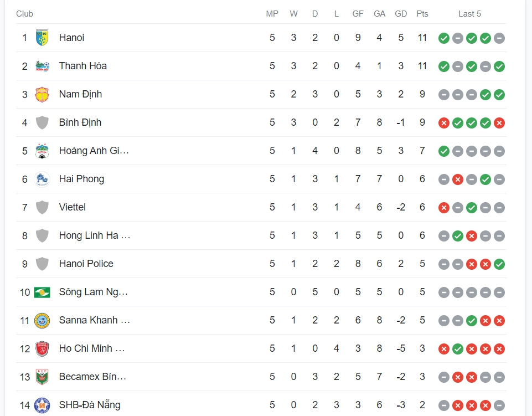
Task: Click the Sông Lam Nghệ An logo
Action: point(42,292)
